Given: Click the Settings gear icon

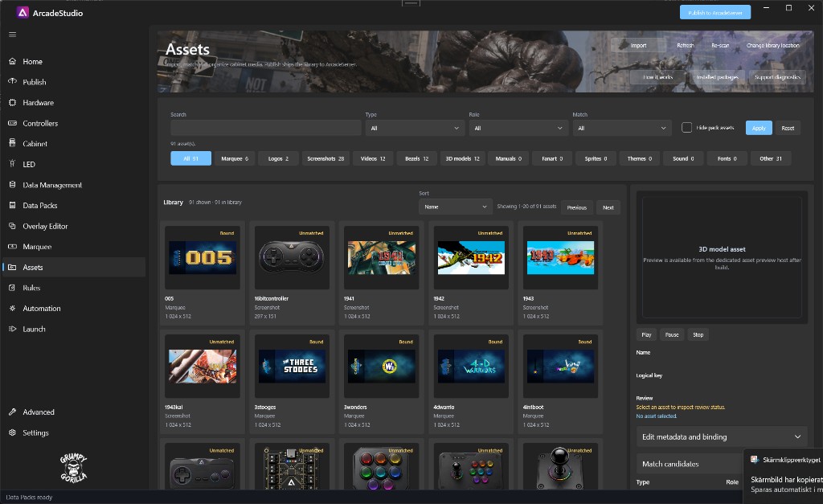Looking at the screenshot, I should point(13,432).
